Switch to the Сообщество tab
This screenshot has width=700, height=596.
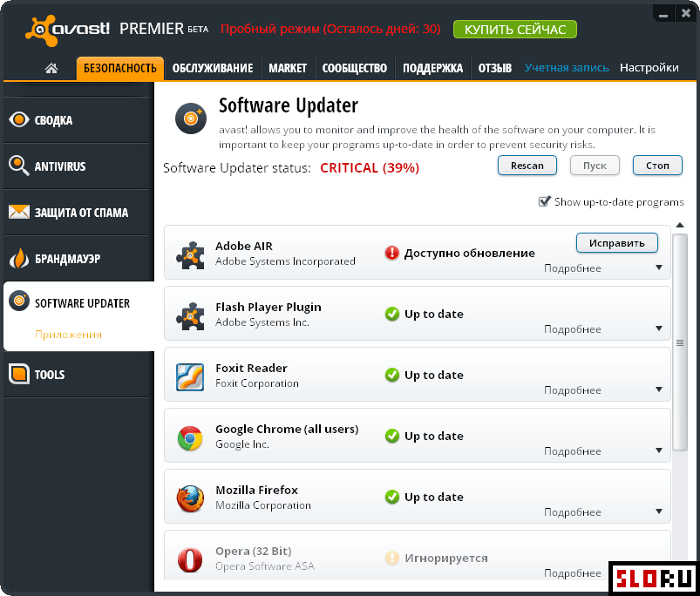pos(355,68)
